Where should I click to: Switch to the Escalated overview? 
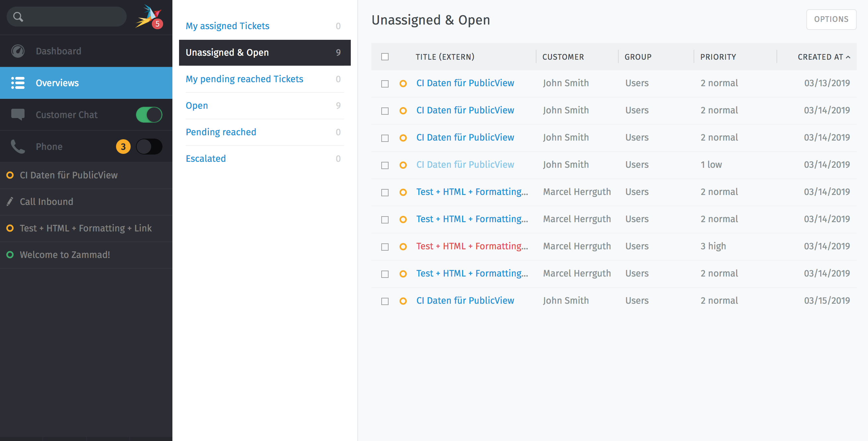206,158
